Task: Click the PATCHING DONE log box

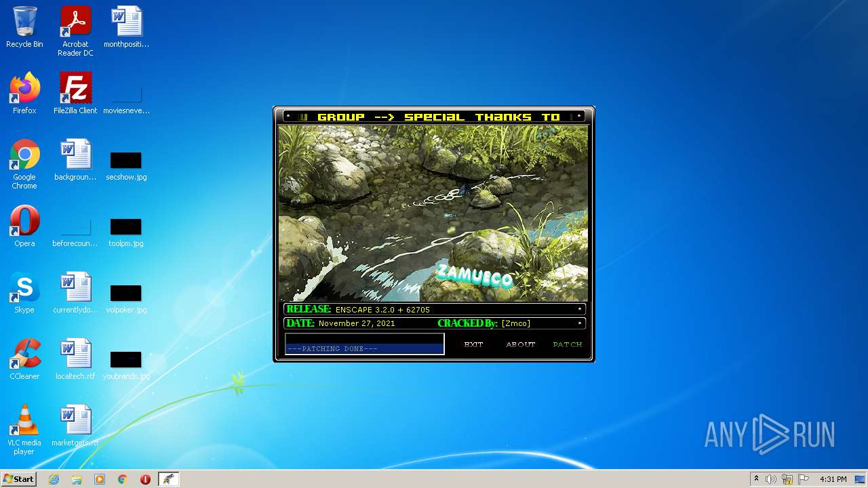Action: pos(365,344)
